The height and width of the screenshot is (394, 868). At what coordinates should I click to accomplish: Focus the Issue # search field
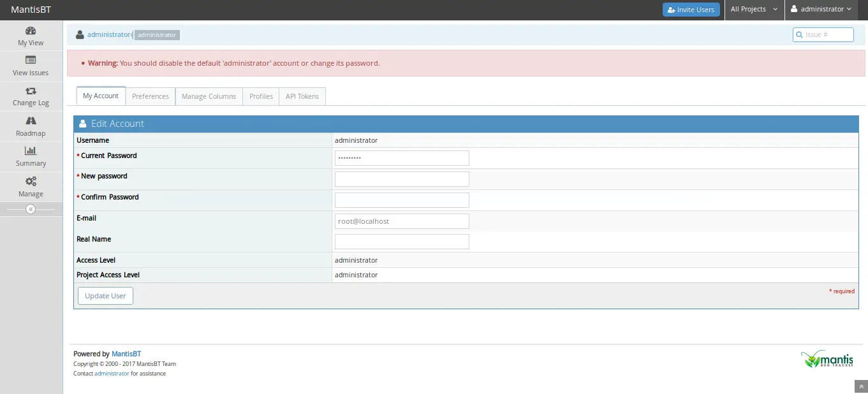823,34
